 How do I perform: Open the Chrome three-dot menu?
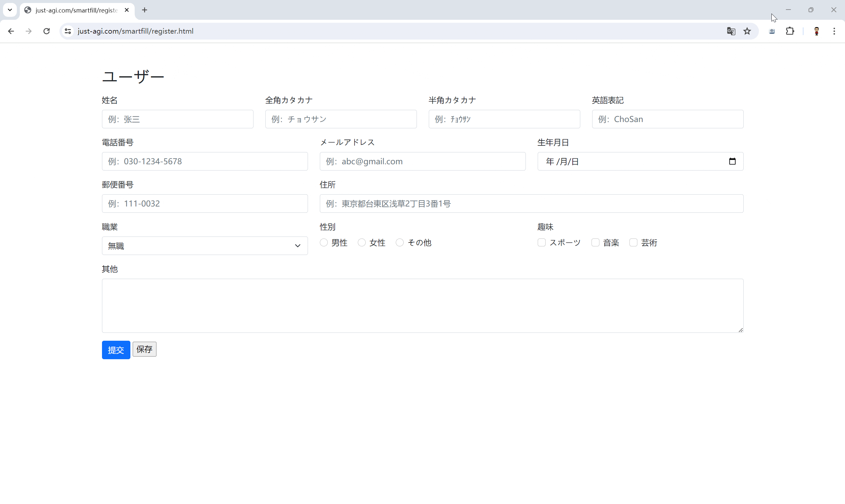[834, 31]
